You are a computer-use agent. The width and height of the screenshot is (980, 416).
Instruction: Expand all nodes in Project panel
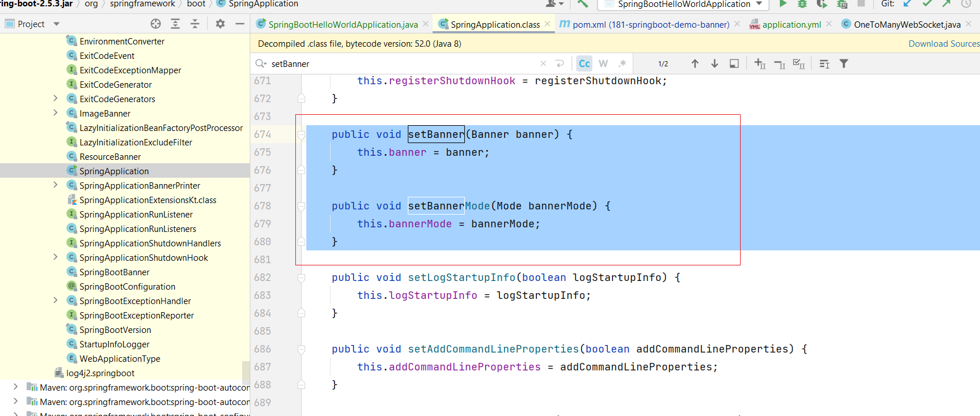click(175, 24)
